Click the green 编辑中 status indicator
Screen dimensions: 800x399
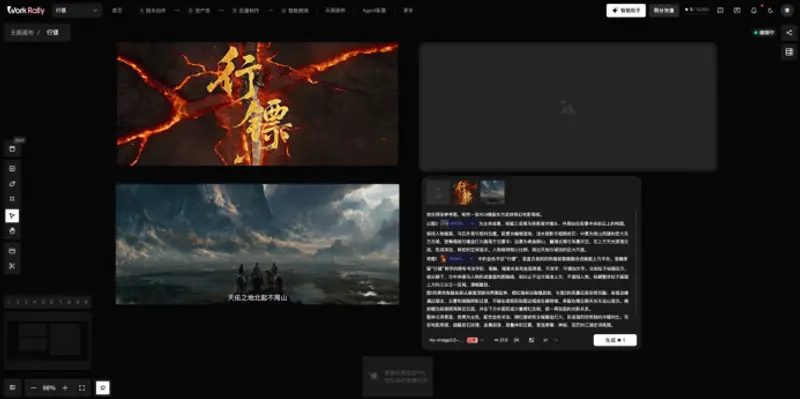764,32
